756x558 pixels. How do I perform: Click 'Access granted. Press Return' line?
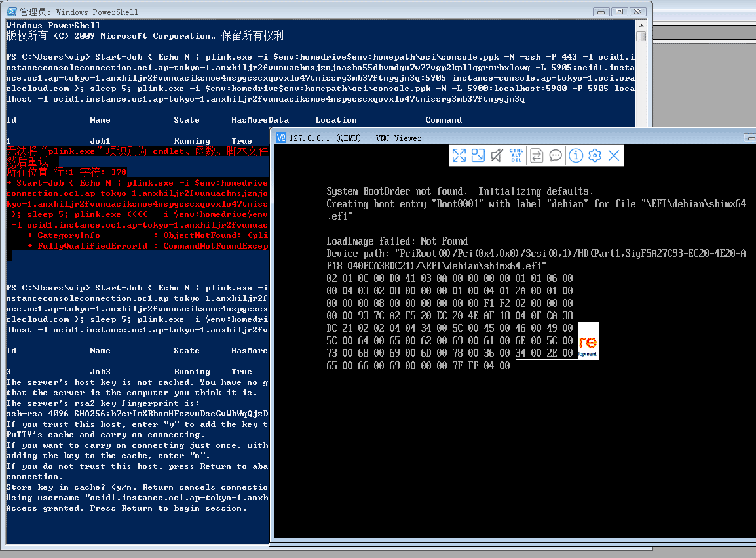click(126, 508)
